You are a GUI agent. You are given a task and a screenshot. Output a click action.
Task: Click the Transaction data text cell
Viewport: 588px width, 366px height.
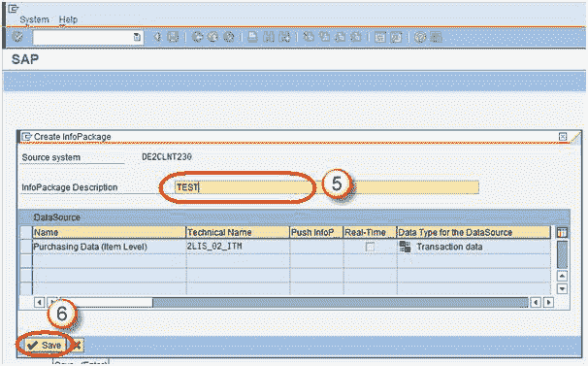(449, 247)
